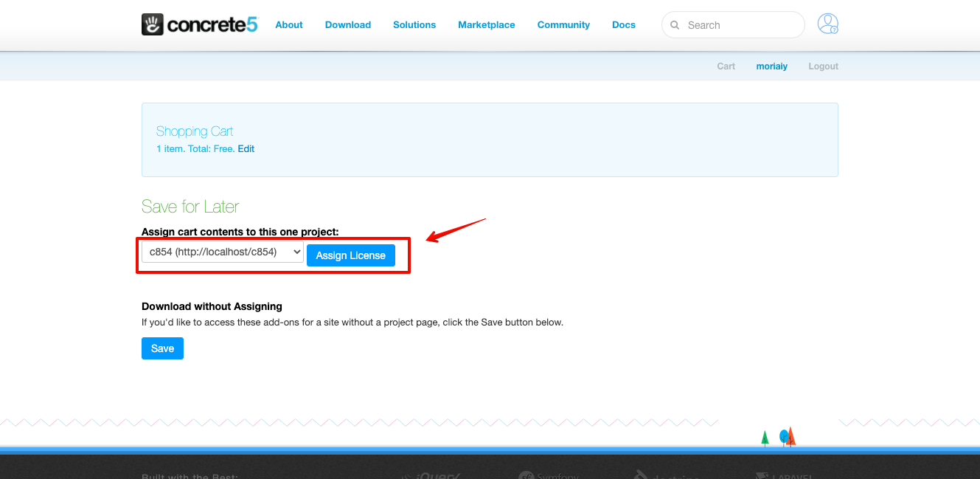
Task: Open the Solutions menu item
Action: point(414,25)
